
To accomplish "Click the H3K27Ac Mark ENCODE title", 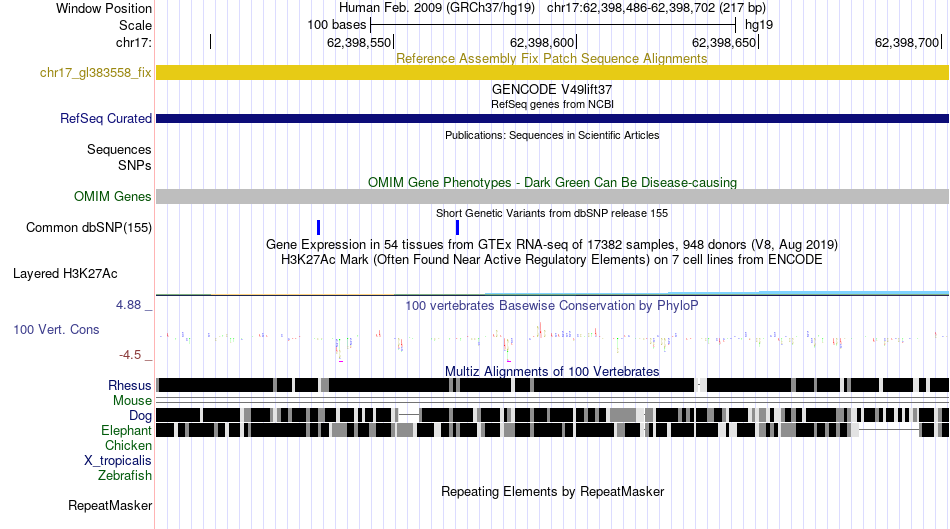I will point(552,260).
